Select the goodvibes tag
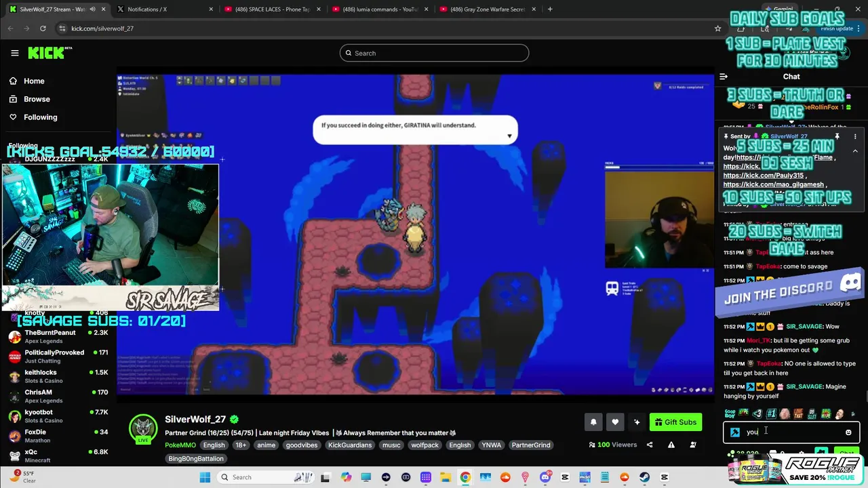 point(302,445)
